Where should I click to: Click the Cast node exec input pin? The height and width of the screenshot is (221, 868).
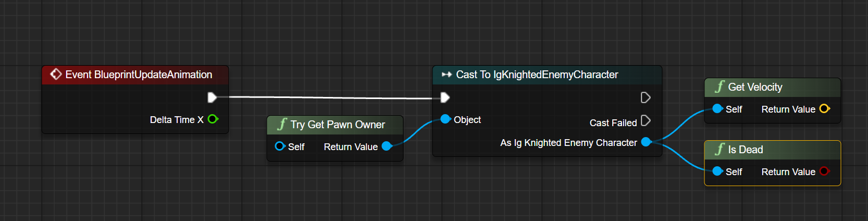click(x=445, y=97)
